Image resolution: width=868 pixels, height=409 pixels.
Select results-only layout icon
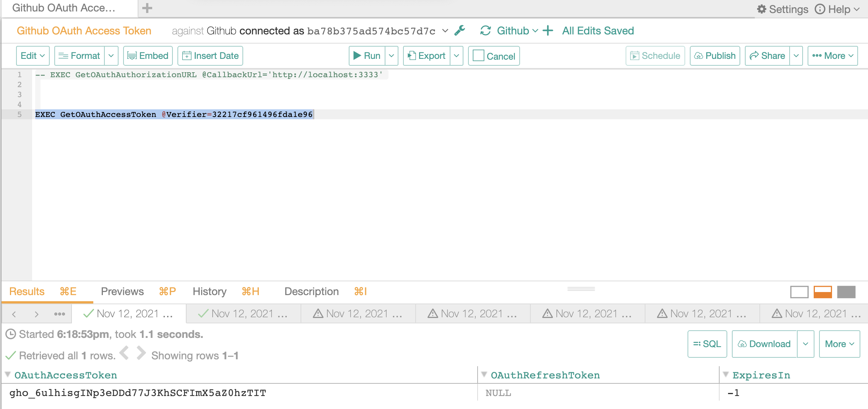tap(846, 292)
